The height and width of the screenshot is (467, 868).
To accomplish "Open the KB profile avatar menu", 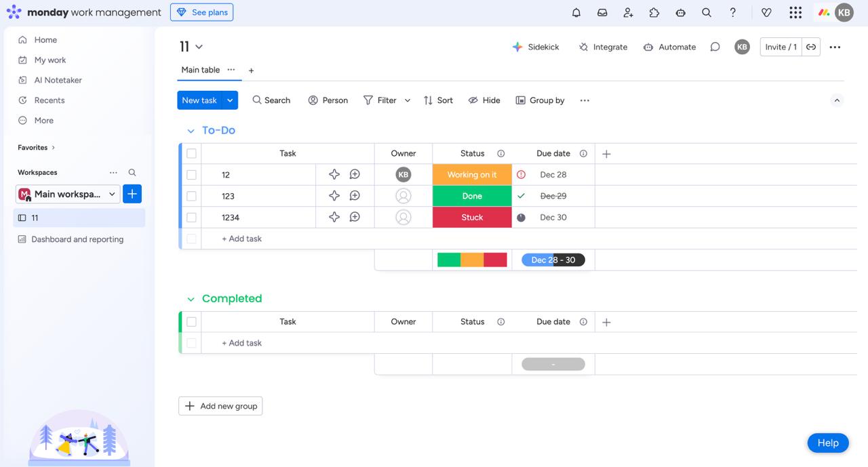I will coord(844,12).
